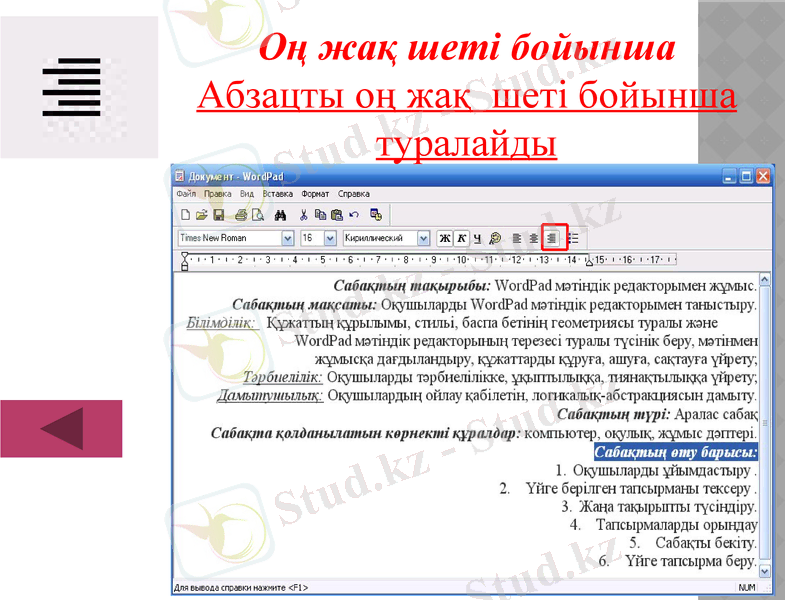Image resolution: width=785 pixels, height=600 pixels.
Task: Insert date and time icon
Action: tap(376, 215)
